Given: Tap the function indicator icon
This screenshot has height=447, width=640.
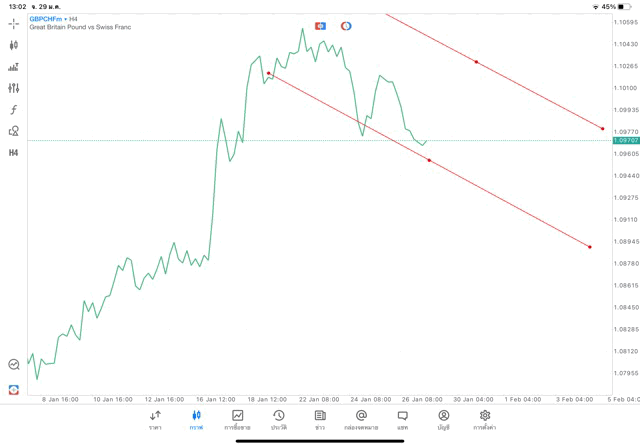Looking at the screenshot, I should pos(13,110).
